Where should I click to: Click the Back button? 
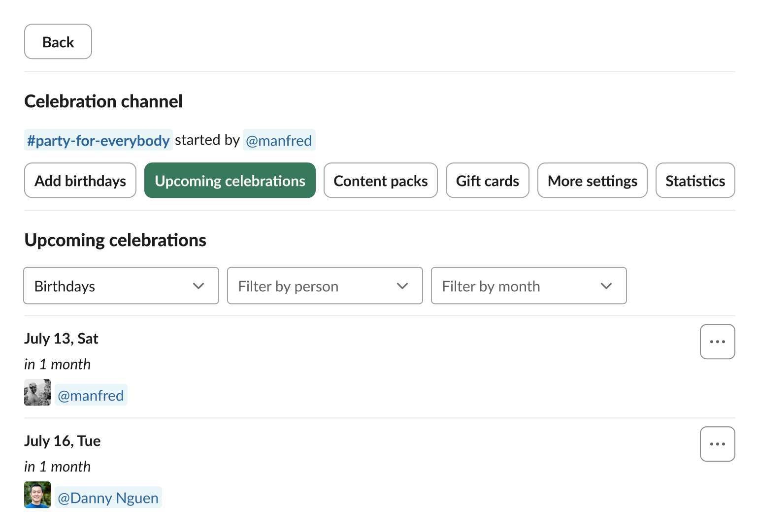pos(58,41)
